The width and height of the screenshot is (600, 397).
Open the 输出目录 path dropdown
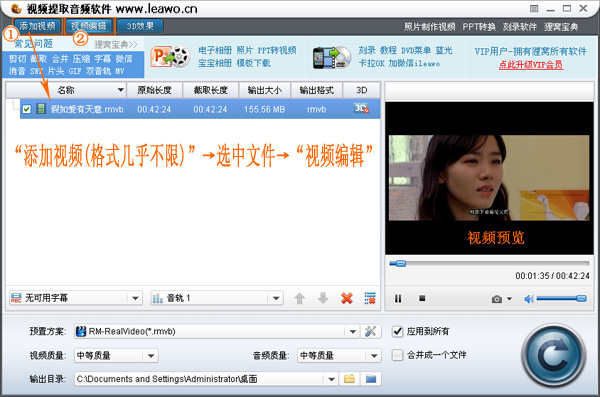206,379
